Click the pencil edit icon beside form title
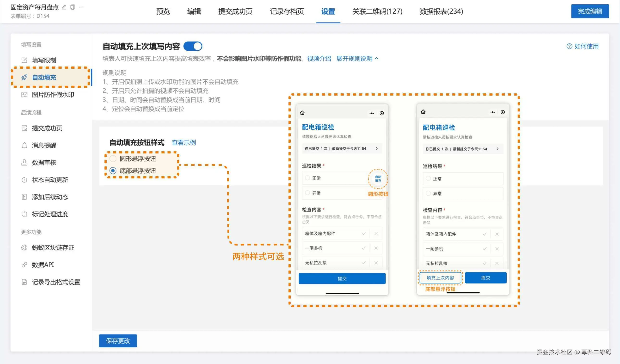620x364 pixels. (64, 7)
